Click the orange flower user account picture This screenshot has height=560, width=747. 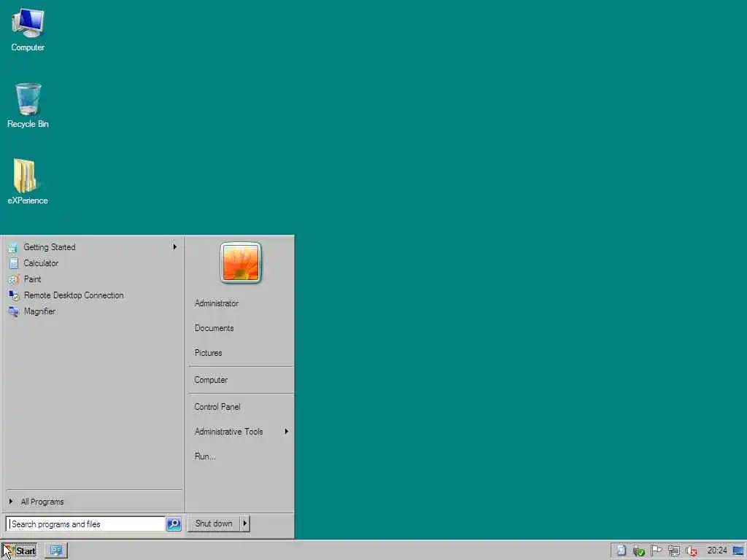[241, 262]
